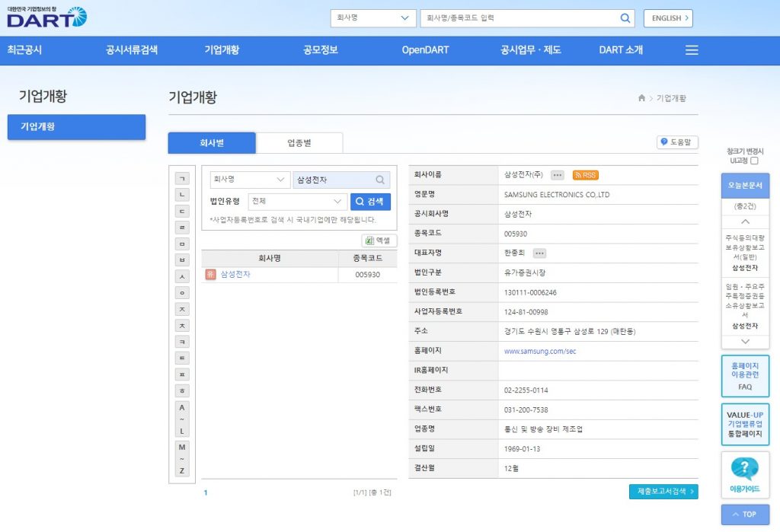Screen dimensions: 780x532
Task: Open the 삼성전자 link in results
Action: tap(235, 274)
